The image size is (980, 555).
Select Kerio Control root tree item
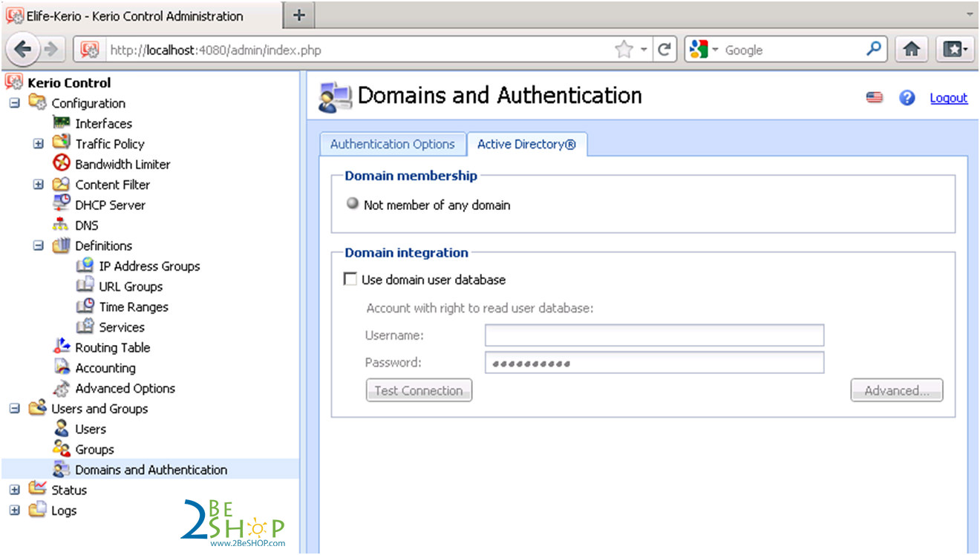tap(69, 83)
